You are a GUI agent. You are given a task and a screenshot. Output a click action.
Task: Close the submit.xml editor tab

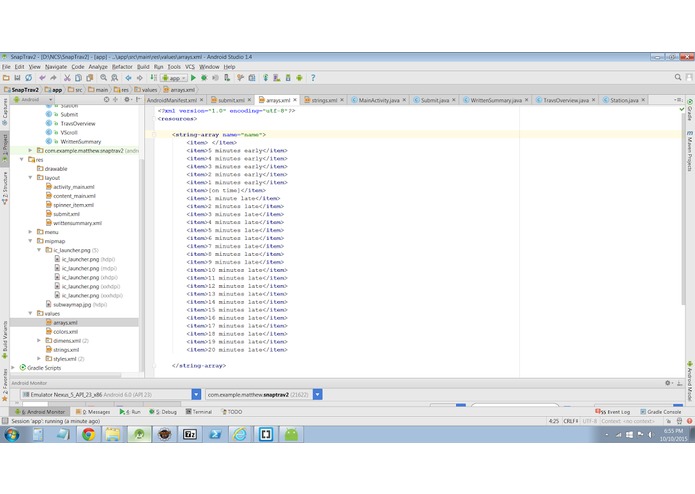click(249, 100)
